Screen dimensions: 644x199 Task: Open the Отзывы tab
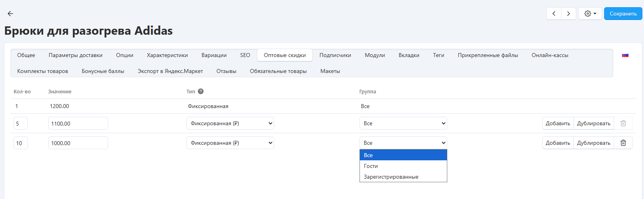[x=226, y=71]
